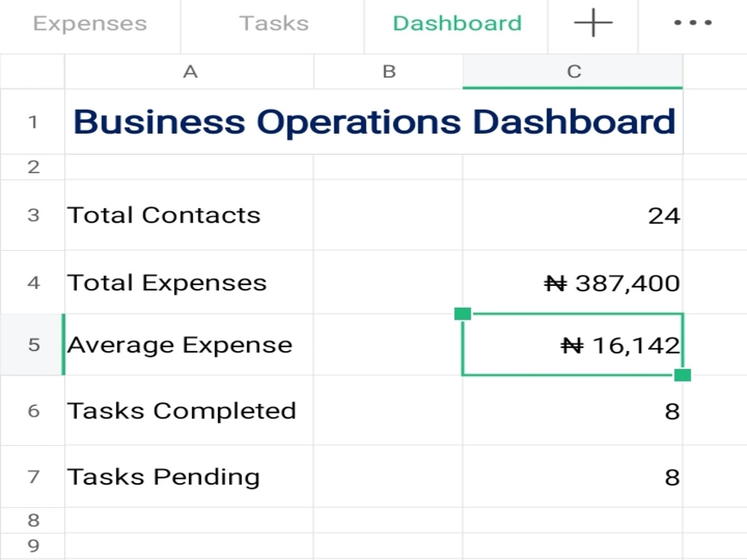The height and width of the screenshot is (560, 747).
Task: Select the ₦ 387,400 total expenses cell
Action: click(573, 282)
